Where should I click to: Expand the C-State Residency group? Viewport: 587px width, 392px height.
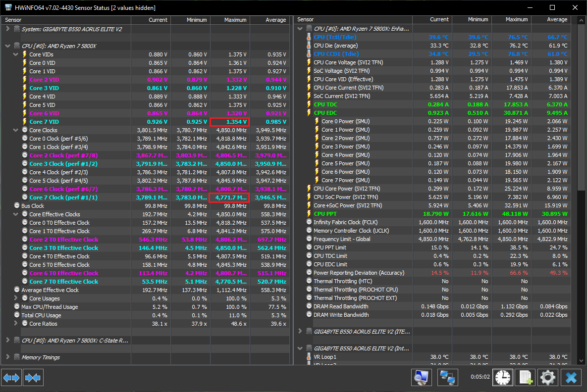(x=8, y=340)
